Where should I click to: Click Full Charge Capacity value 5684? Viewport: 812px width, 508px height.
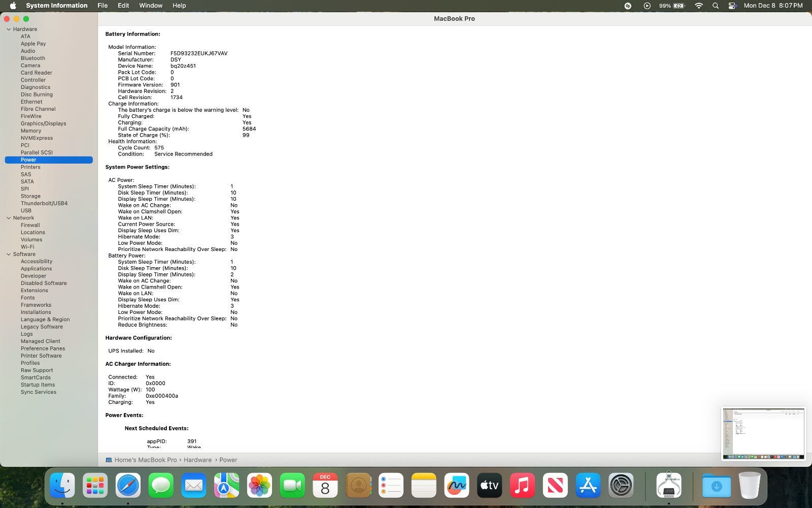tap(249, 129)
